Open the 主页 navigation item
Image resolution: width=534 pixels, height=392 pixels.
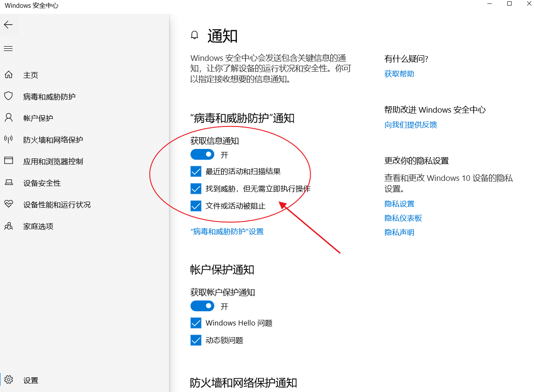[85, 75]
